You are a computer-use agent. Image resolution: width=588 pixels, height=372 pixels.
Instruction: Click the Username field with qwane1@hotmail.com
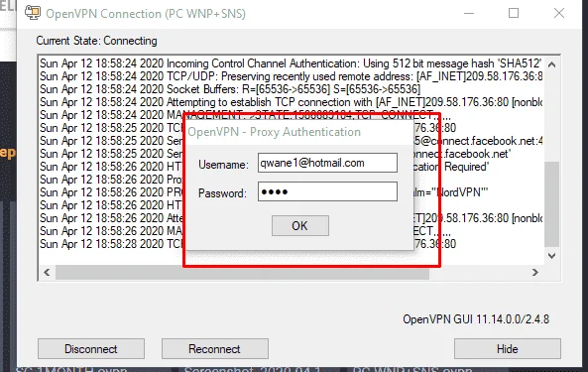coord(327,163)
